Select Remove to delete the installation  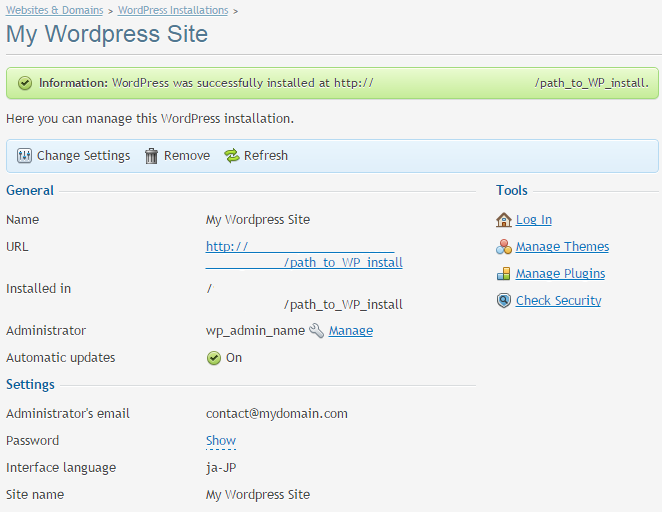[x=177, y=156]
